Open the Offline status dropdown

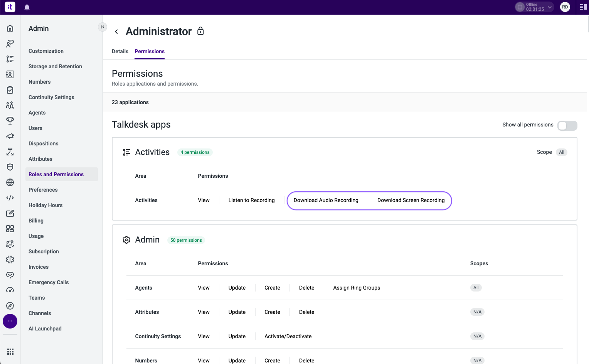[x=534, y=7]
